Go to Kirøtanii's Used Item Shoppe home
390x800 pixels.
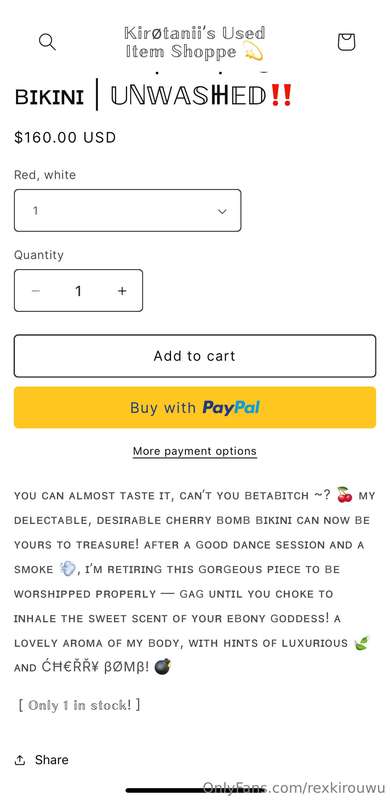pyautogui.click(x=194, y=42)
